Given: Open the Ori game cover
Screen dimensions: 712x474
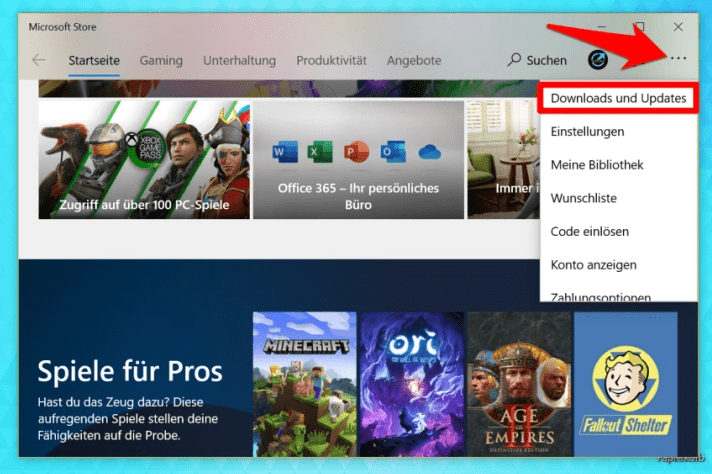Looking at the screenshot, I should (x=412, y=384).
